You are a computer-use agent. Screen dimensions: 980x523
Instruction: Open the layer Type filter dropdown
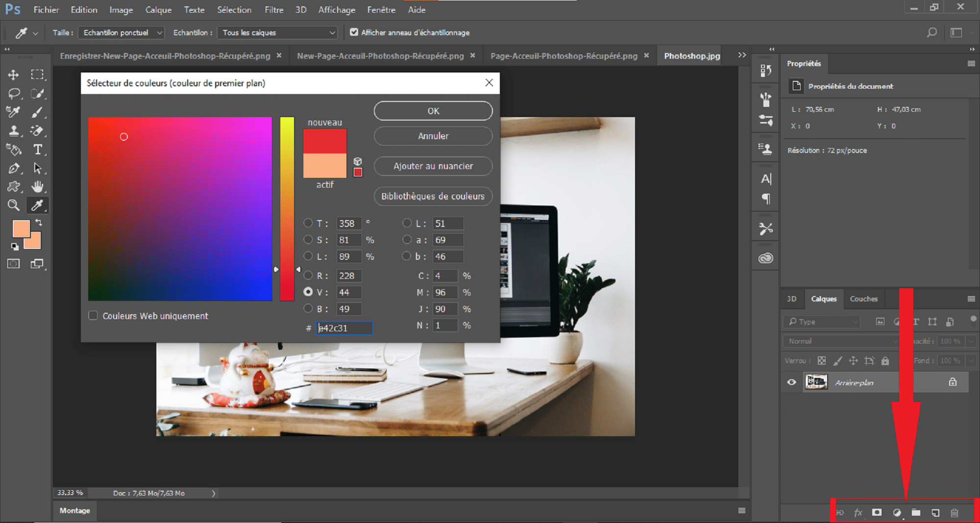click(x=822, y=322)
